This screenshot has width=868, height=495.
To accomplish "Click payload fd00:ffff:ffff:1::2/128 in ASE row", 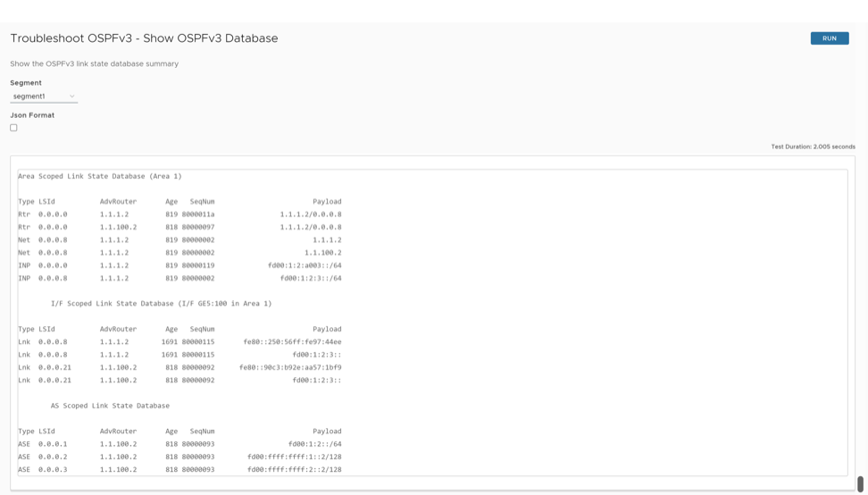I will (294, 457).
